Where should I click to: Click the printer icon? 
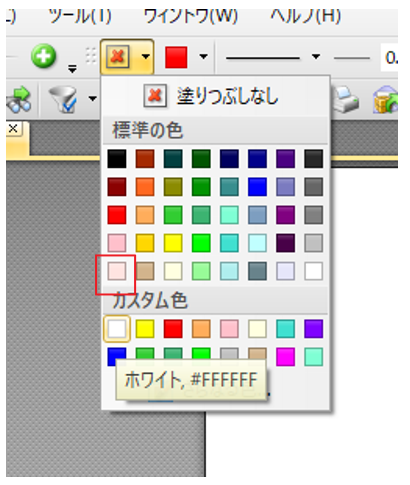(345, 99)
